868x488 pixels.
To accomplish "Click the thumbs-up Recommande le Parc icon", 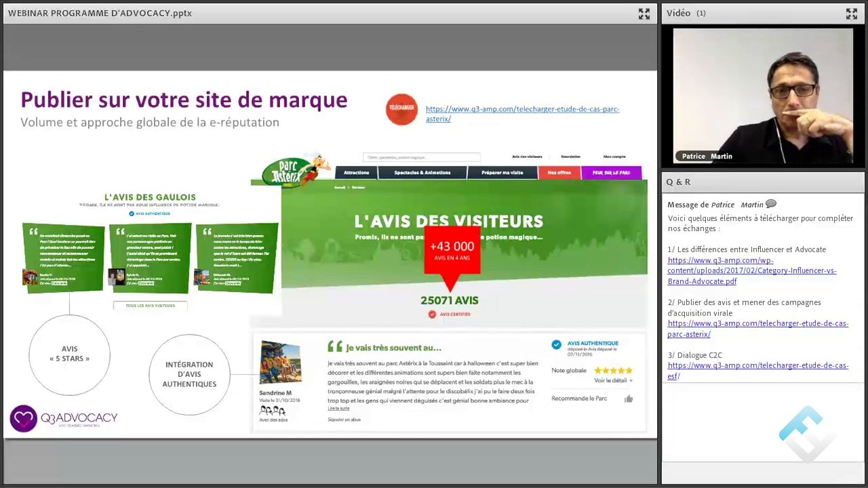I will (629, 399).
